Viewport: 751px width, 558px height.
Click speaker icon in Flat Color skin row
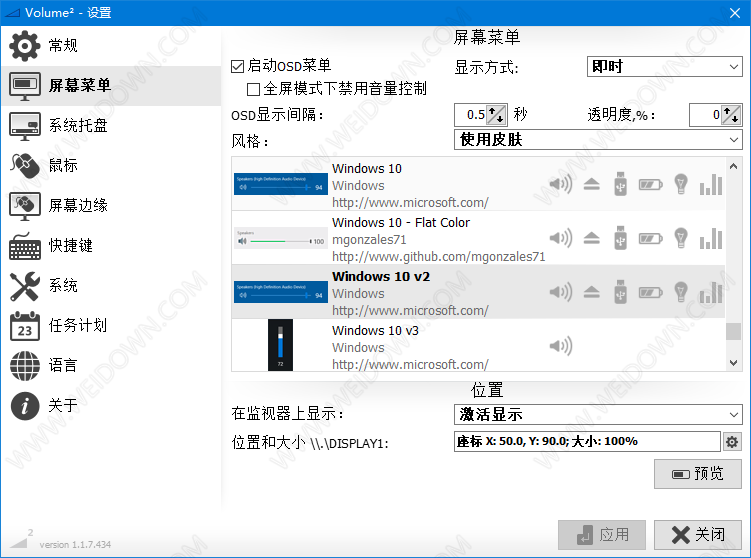pyautogui.click(x=560, y=238)
